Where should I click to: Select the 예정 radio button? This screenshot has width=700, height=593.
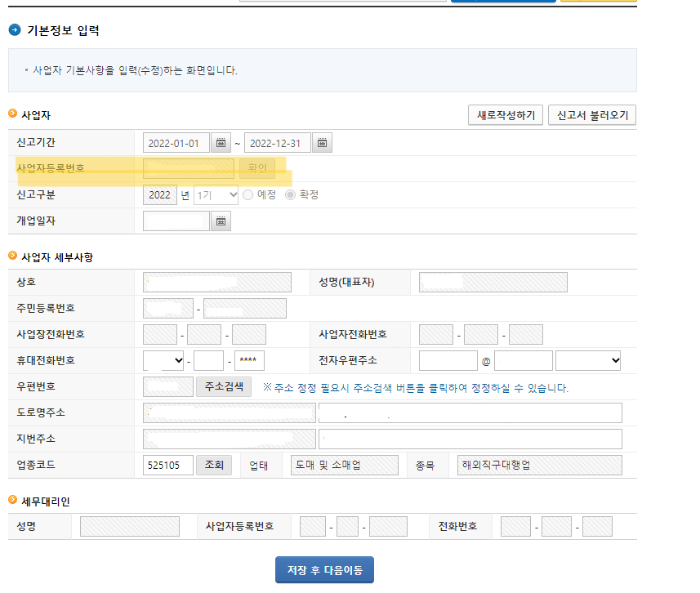coord(248,194)
